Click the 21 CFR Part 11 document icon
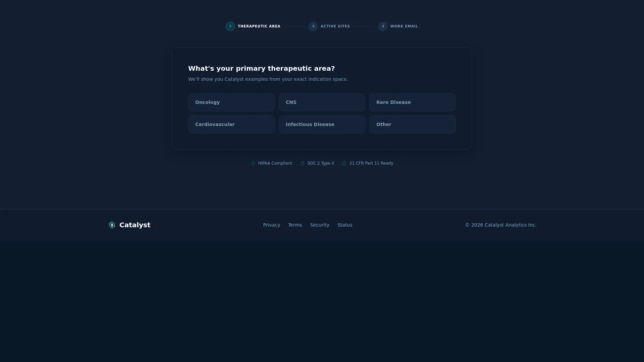The image size is (644, 362). tap(344, 163)
